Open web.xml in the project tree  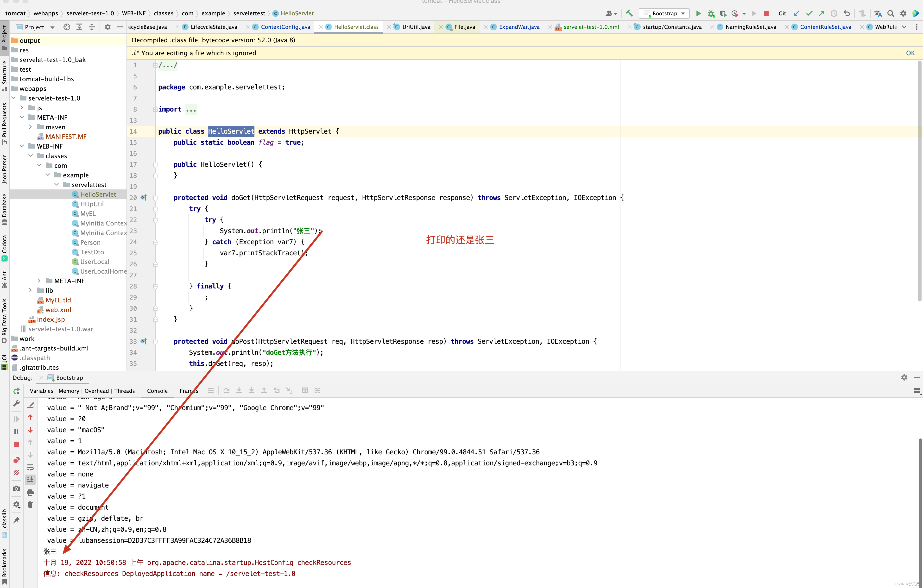point(58,310)
